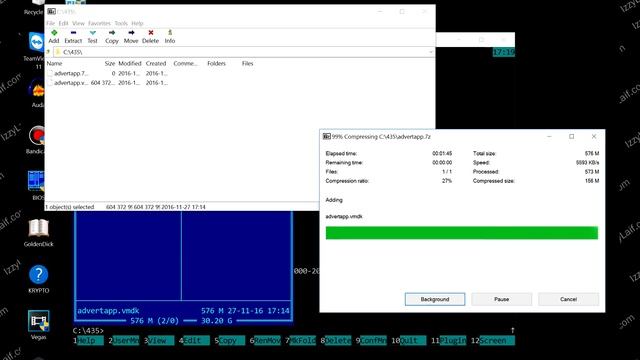
Task: Click the 6 RenMov key in Far Manager
Action: (265, 340)
